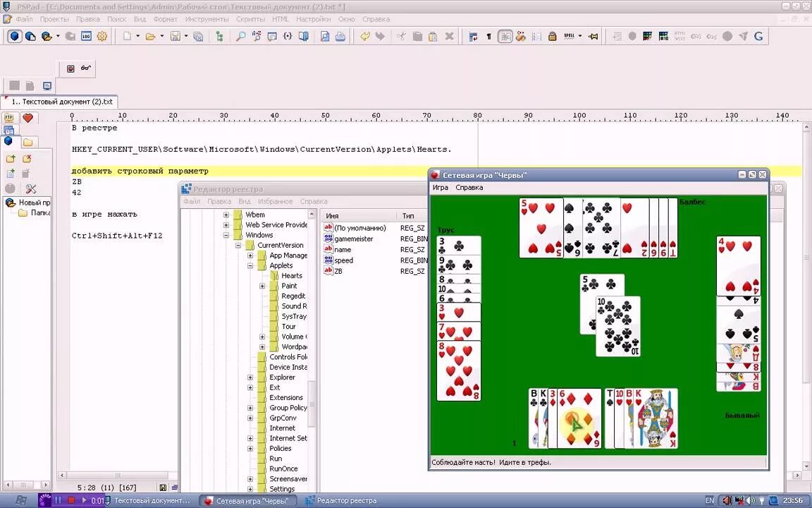Click the yellow undo arrow icon

tap(365, 36)
